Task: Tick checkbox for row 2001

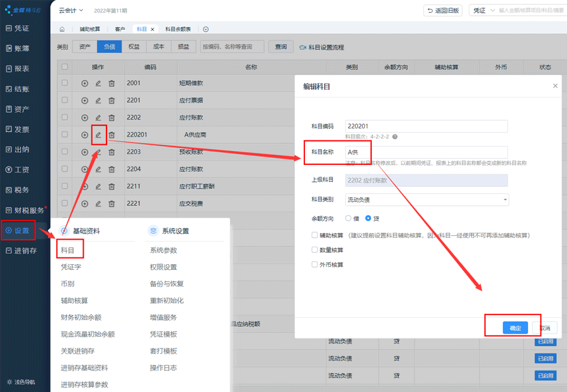Action: click(x=65, y=82)
